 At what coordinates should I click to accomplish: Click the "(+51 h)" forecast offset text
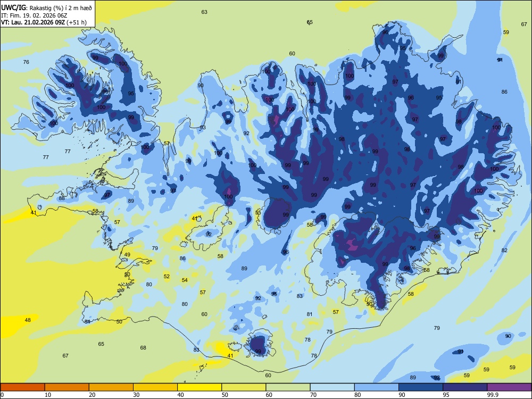pyautogui.click(x=77, y=22)
